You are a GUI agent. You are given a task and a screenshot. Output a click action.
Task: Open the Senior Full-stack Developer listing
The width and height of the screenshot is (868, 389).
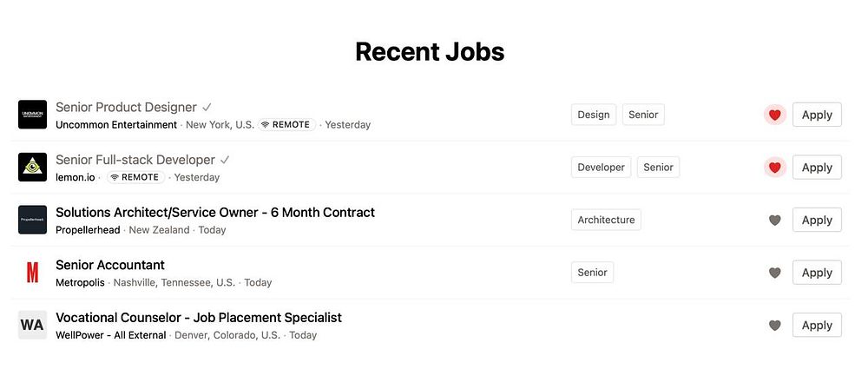[x=135, y=160]
